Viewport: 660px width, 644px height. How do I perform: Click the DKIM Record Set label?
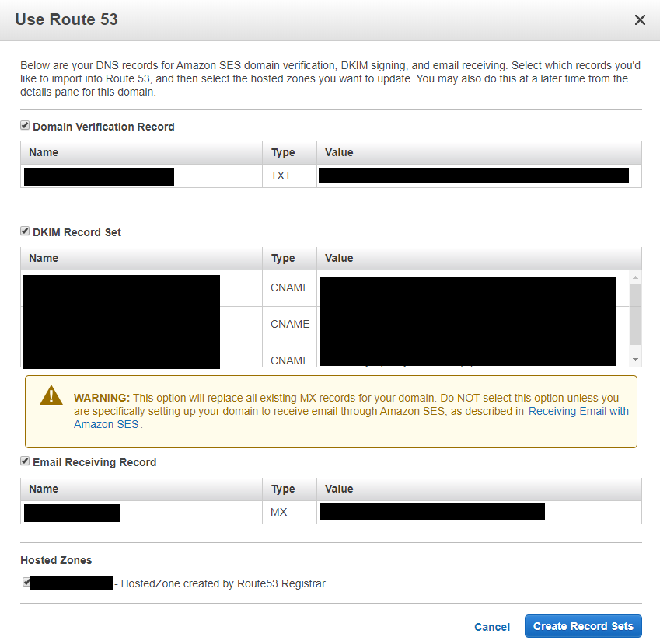[77, 232]
